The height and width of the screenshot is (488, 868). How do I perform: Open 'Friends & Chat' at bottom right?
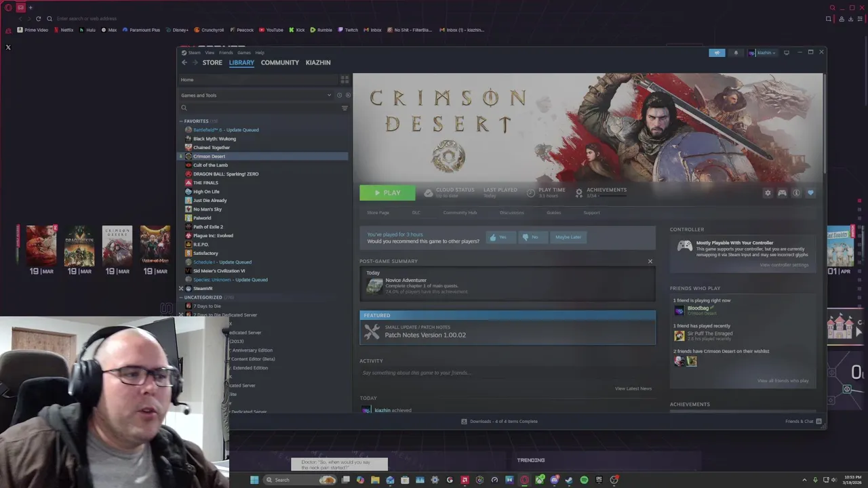pyautogui.click(x=803, y=422)
